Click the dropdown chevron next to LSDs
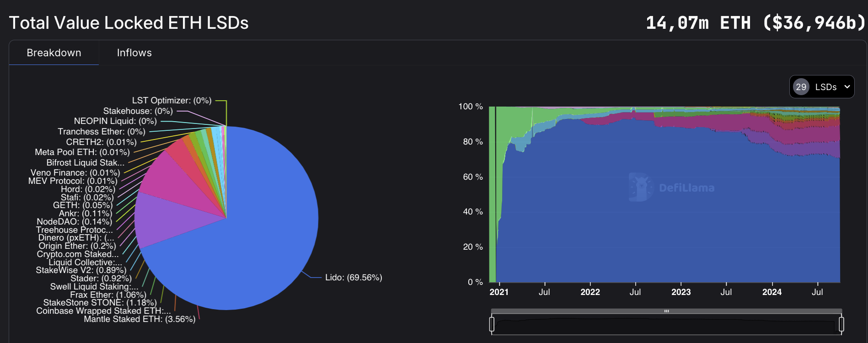Image resolution: width=868 pixels, height=343 pixels. [x=847, y=87]
